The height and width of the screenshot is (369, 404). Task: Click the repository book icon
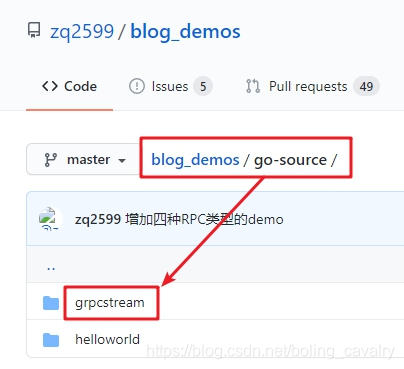pos(34,30)
